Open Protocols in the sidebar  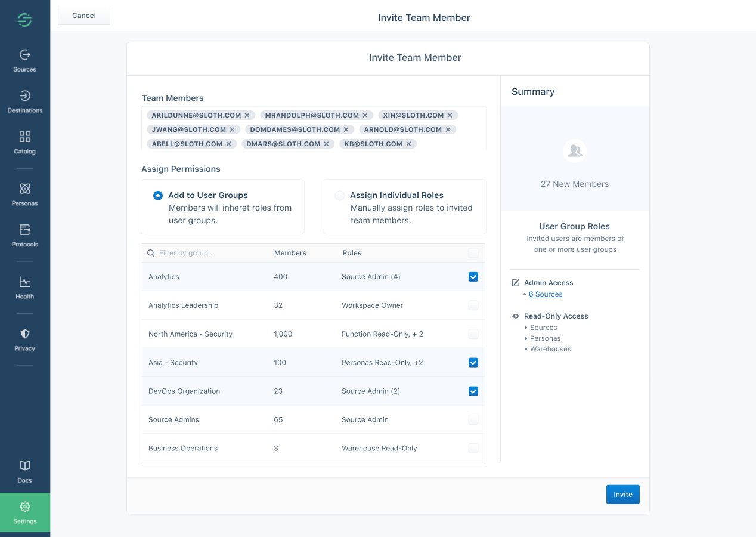point(25,236)
